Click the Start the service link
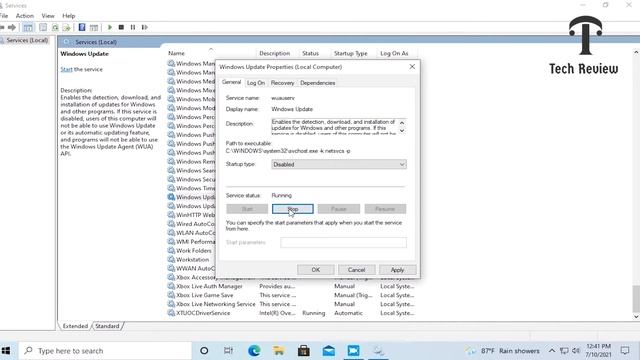 coord(67,69)
